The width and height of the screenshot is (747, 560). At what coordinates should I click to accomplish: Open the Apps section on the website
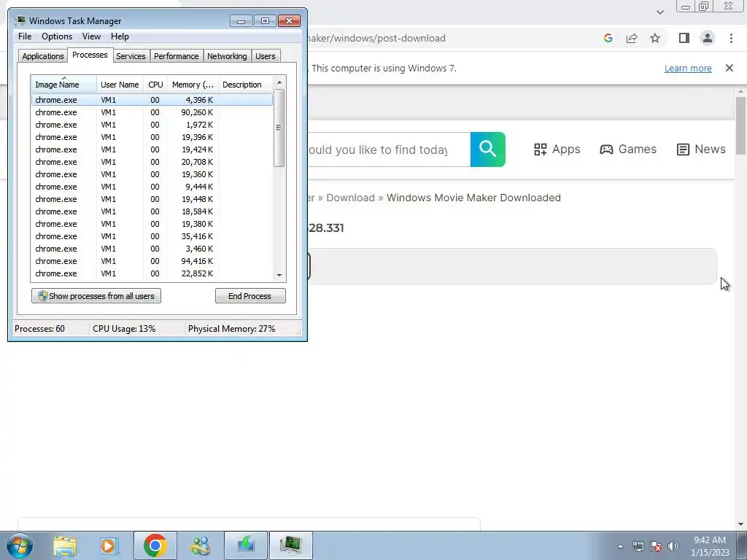(x=557, y=149)
